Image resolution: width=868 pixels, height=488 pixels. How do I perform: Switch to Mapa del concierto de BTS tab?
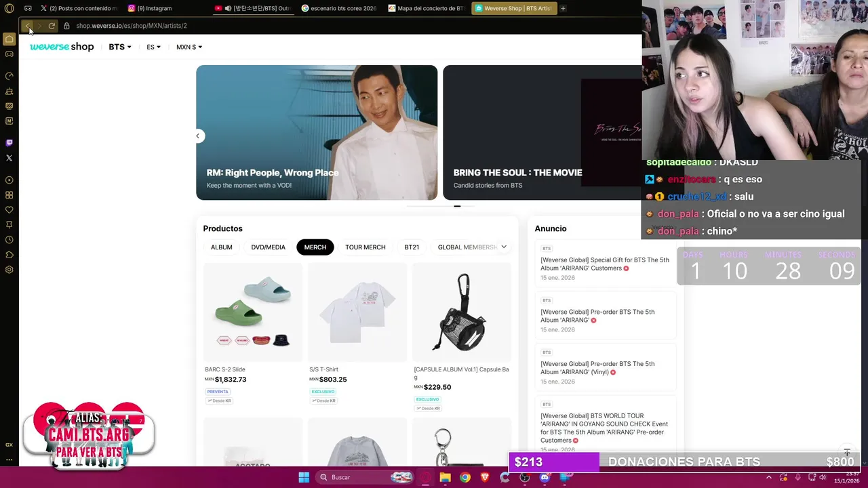[x=426, y=8]
